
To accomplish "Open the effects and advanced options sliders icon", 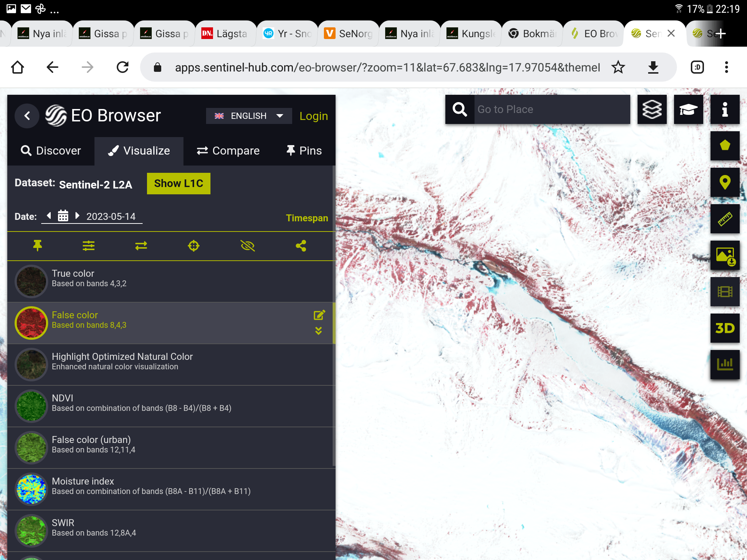I will click(89, 246).
